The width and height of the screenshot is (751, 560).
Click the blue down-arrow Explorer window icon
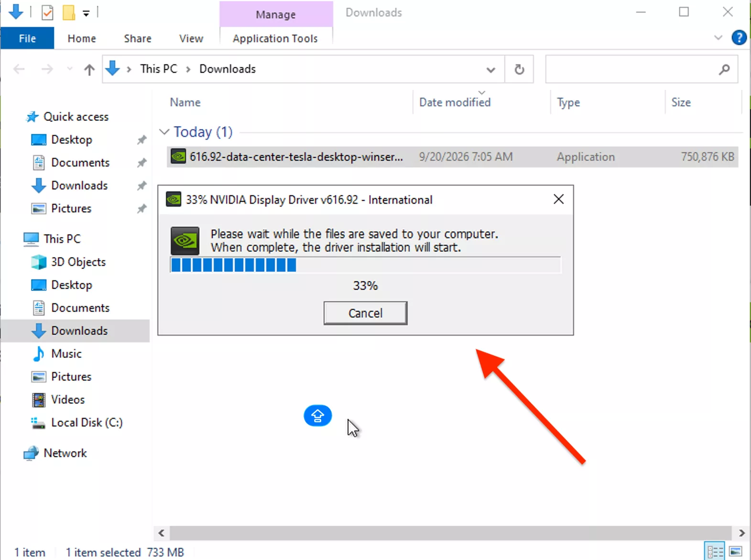(x=16, y=12)
